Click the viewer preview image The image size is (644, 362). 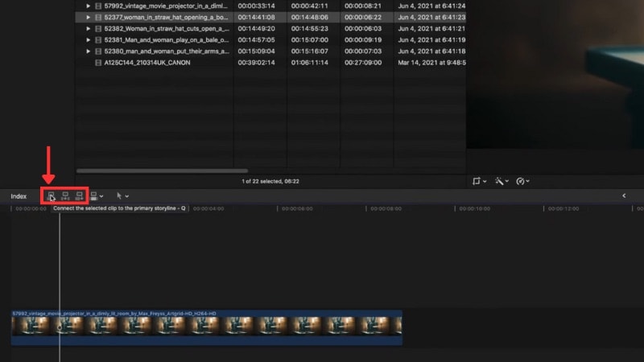[x=555, y=74]
